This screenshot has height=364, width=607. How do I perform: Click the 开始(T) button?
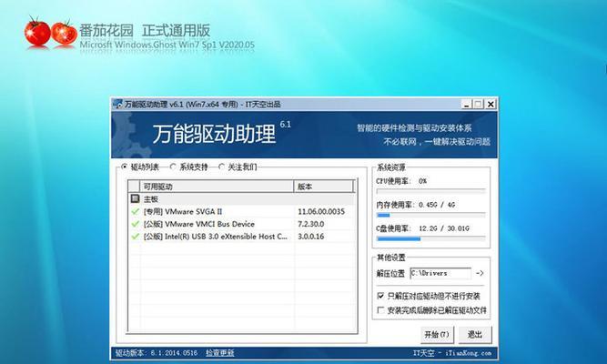[437, 335]
